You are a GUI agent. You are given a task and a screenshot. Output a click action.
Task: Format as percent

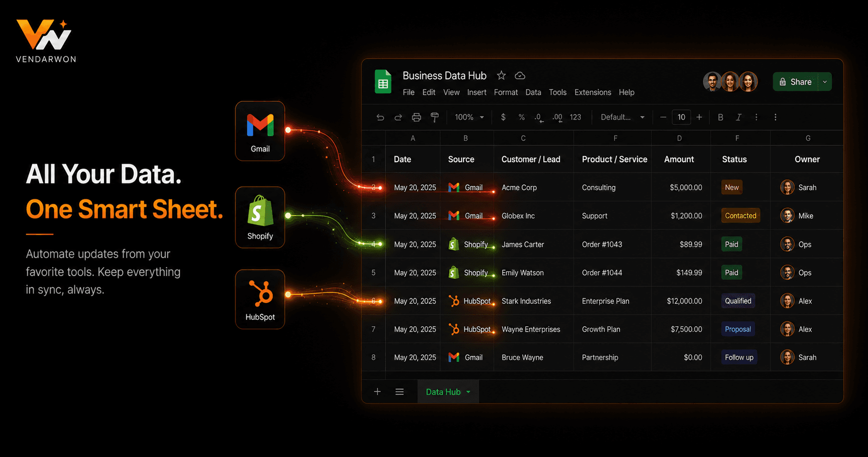tap(522, 117)
